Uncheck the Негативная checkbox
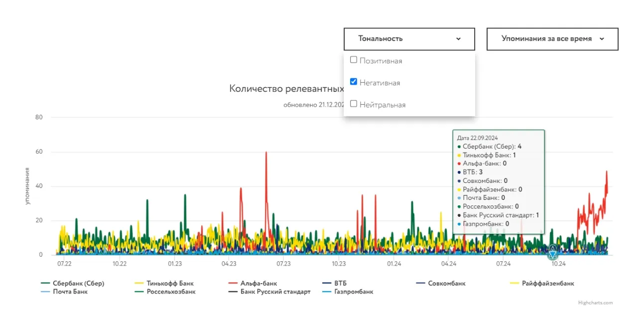644x326 pixels. pyautogui.click(x=354, y=82)
